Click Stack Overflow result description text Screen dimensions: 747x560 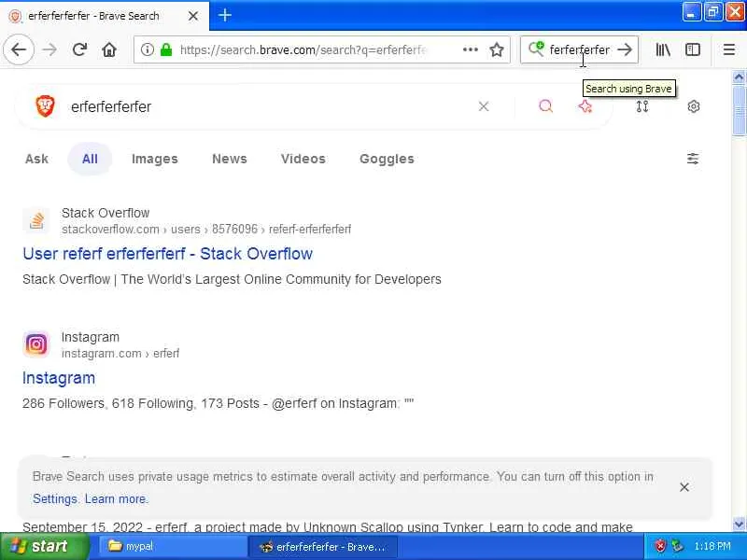click(x=232, y=279)
